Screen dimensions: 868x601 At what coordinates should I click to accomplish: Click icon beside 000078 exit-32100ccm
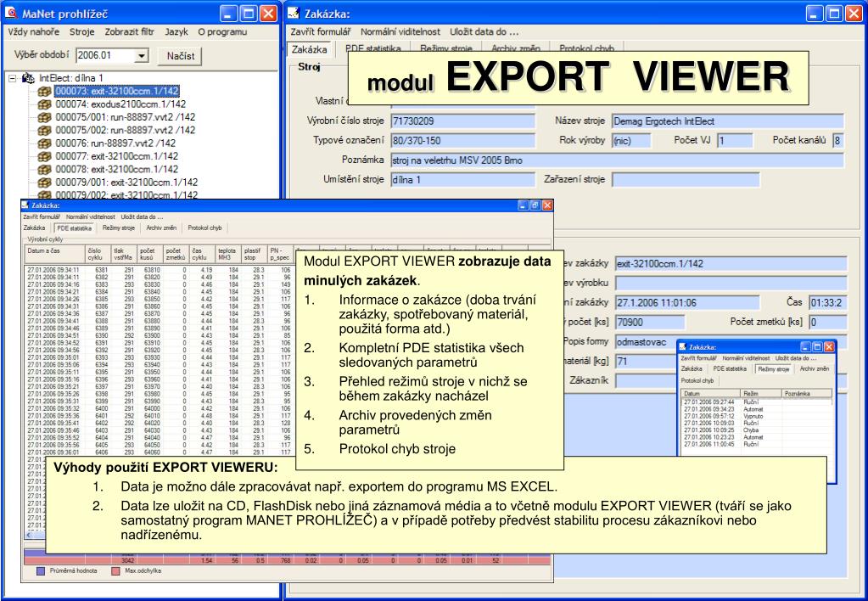(x=45, y=169)
